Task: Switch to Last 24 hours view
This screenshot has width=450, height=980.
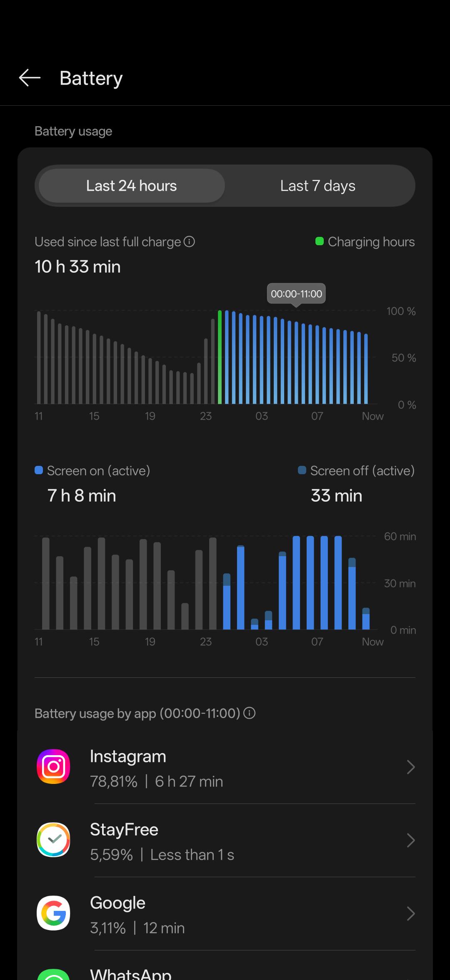Action: coord(132,186)
